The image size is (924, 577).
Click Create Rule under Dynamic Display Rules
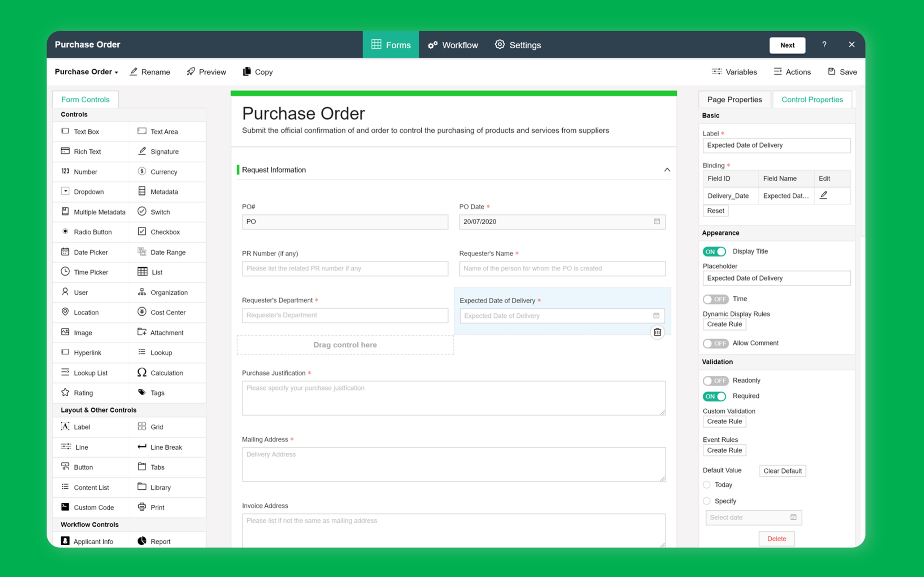(x=724, y=324)
